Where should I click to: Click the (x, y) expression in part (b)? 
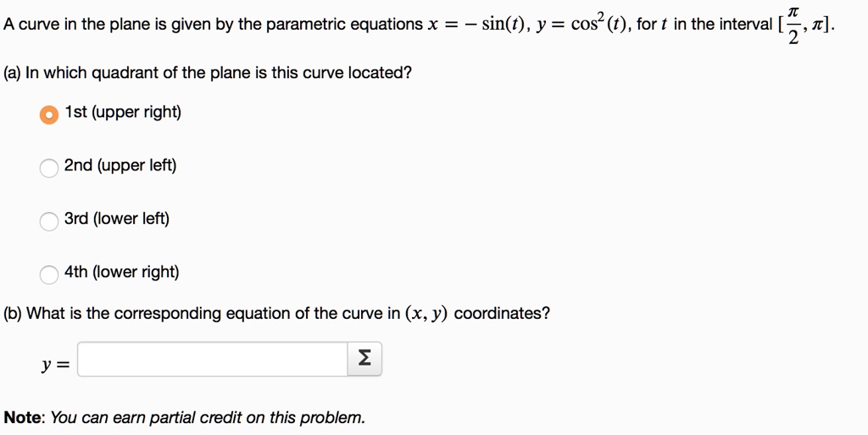[427, 314]
